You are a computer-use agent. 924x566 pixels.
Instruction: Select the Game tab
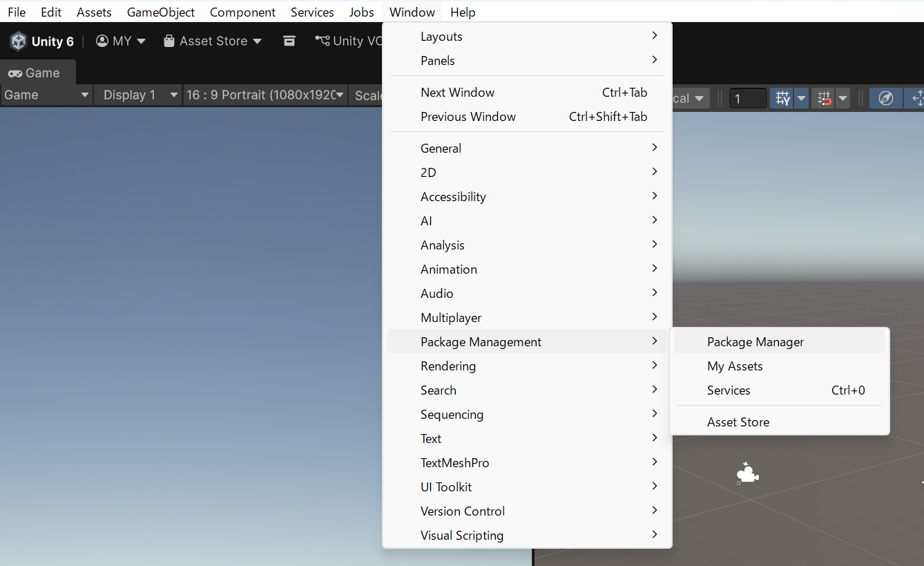pyautogui.click(x=35, y=73)
